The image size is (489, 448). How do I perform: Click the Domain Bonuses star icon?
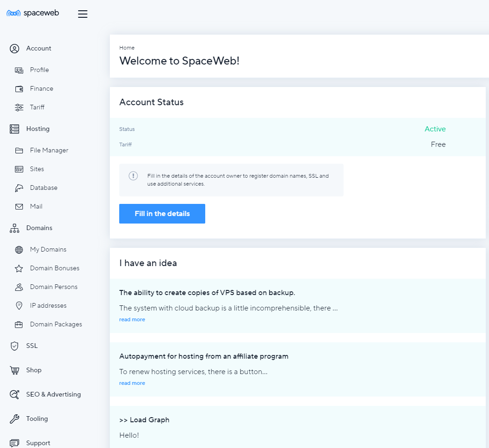(x=19, y=268)
